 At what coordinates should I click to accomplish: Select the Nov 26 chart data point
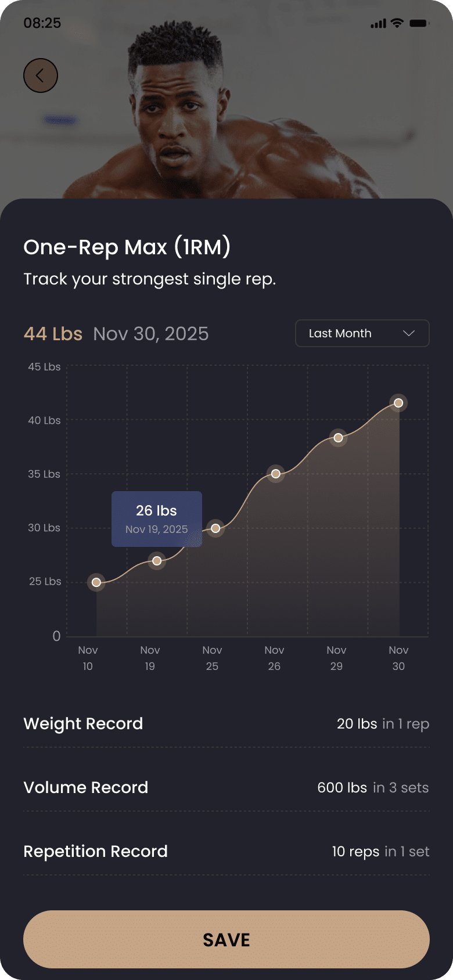(275, 474)
